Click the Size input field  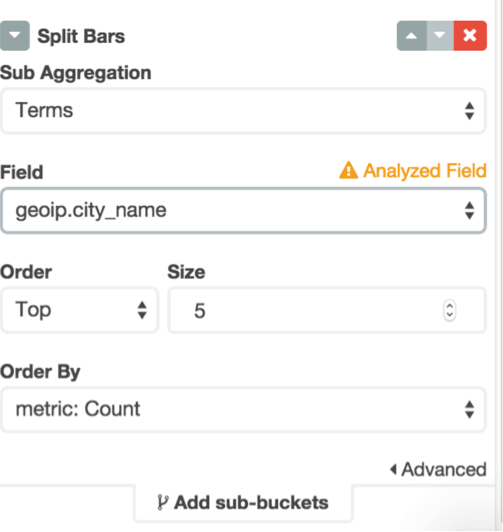[x=327, y=310]
